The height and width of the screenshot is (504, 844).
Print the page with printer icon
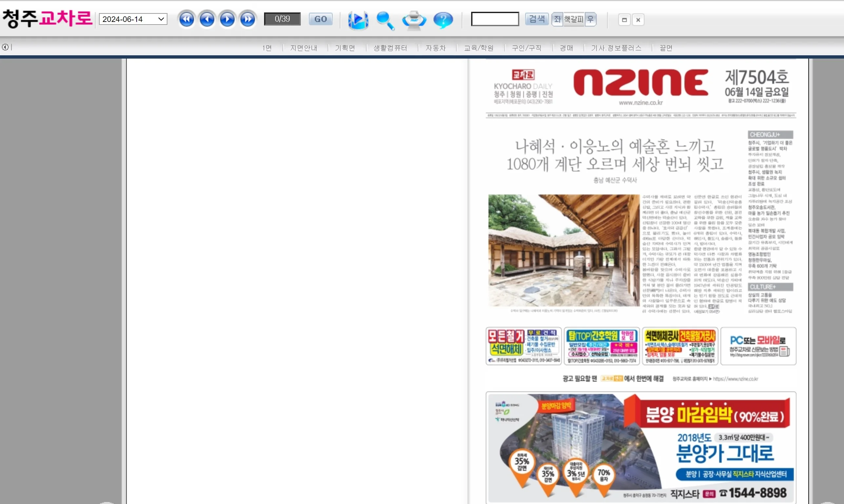(414, 20)
